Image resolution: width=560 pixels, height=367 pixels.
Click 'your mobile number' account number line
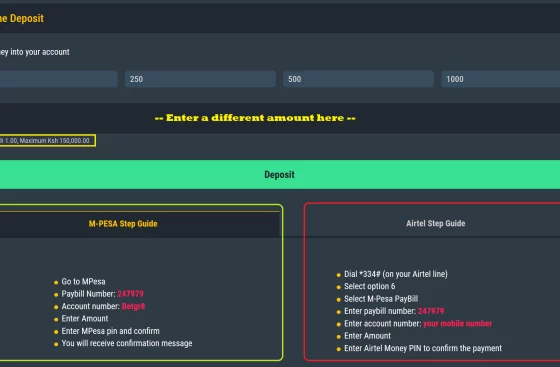418,323
